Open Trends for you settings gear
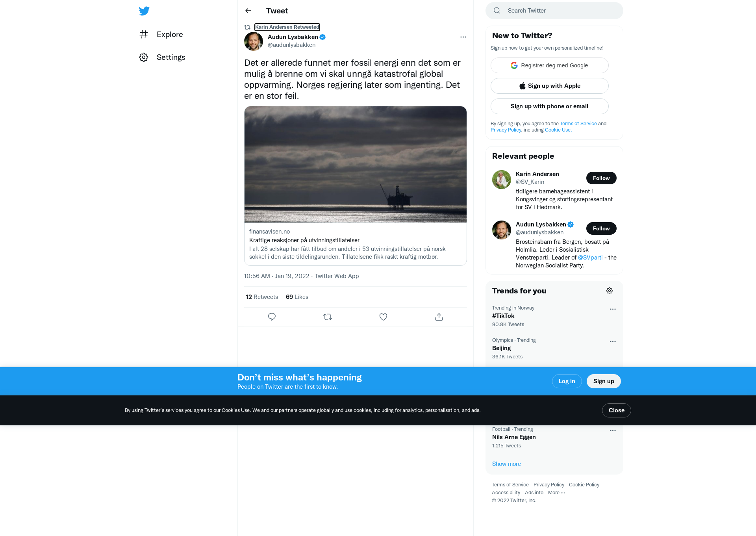The height and width of the screenshot is (536, 756). tap(610, 291)
